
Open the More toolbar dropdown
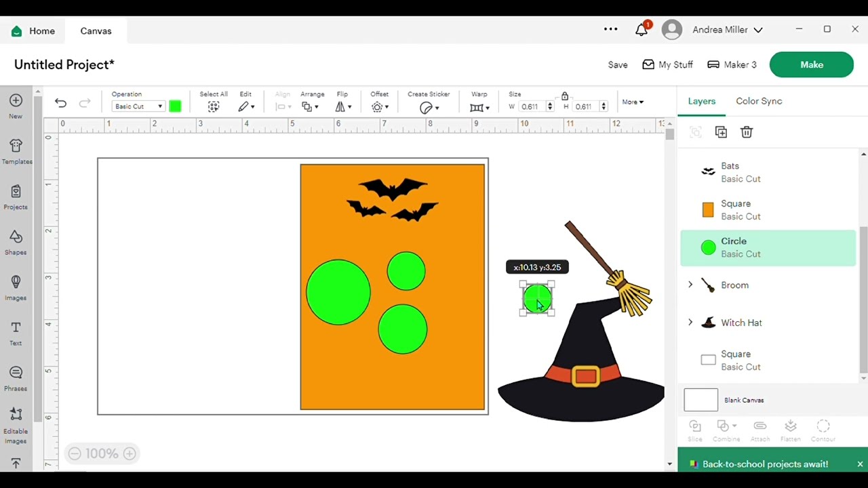[x=633, y=102]
